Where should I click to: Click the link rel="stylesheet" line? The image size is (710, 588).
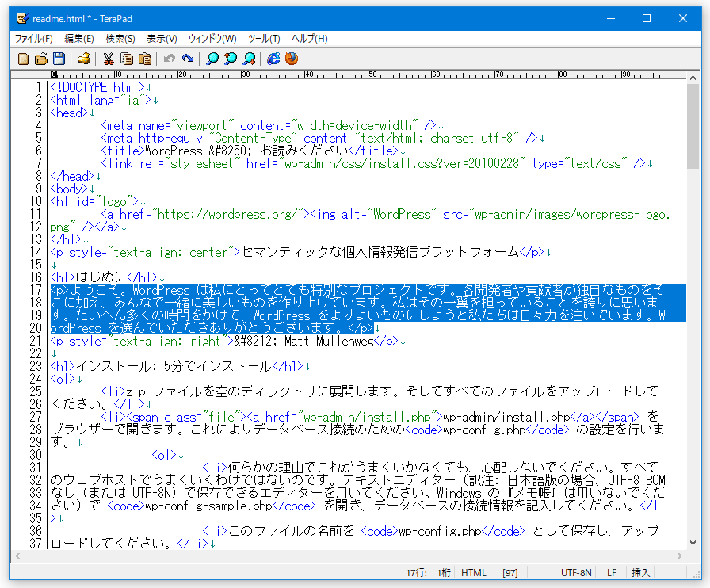tap(372, 163)
